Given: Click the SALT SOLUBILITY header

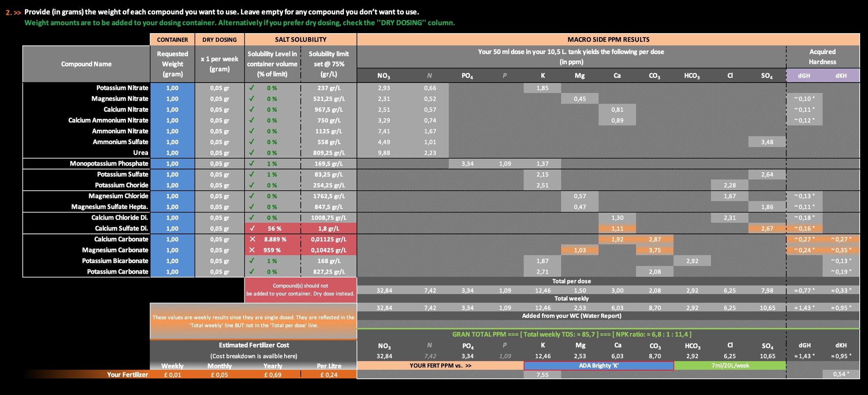Looking at the screenshot, I should tap(301, 39).
